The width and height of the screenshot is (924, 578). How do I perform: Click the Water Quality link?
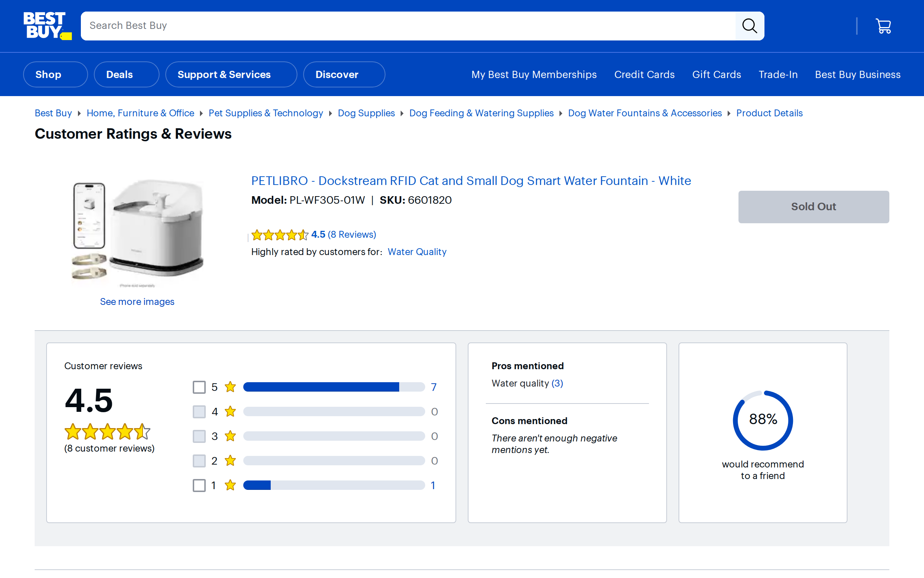click(417, 252)
